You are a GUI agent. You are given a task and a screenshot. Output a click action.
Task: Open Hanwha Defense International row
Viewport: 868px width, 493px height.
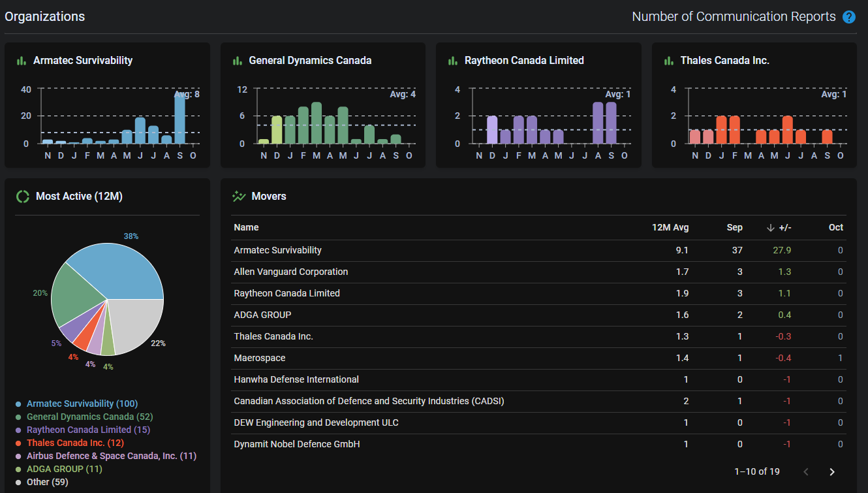pyautogui.click(x=538, y=379)
